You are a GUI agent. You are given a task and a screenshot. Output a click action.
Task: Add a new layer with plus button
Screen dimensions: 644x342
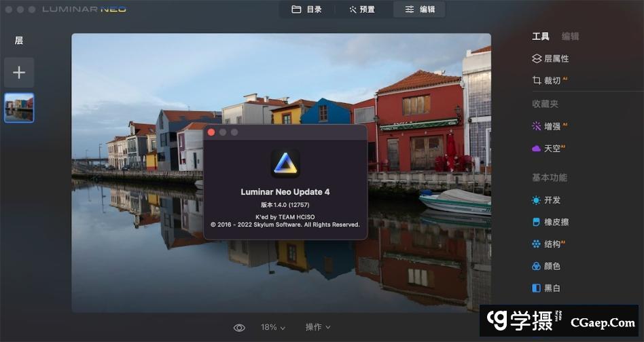[x=19, y=72]
